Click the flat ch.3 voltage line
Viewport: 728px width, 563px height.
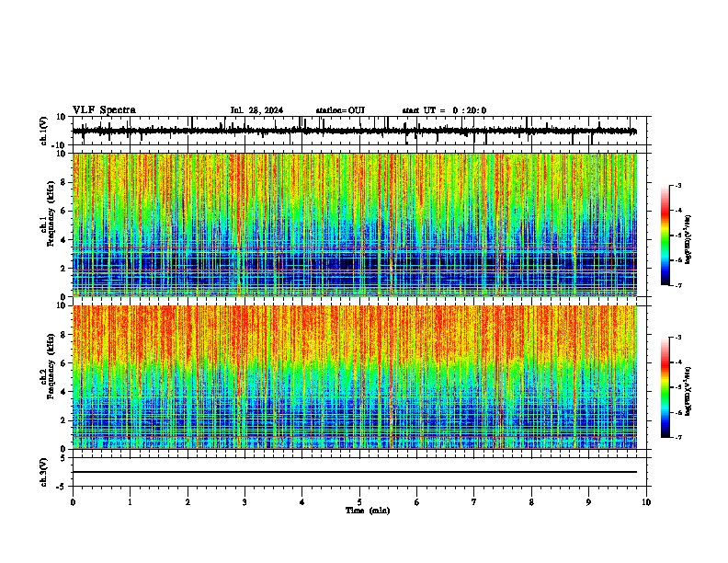[x=354, y=472]
